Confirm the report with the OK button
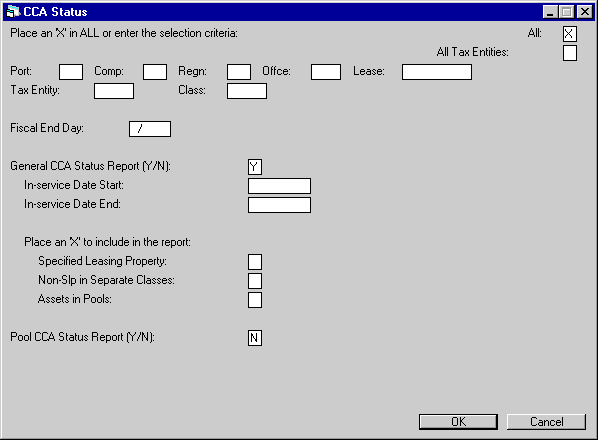598x440 pixels. (x=458, y=422)
